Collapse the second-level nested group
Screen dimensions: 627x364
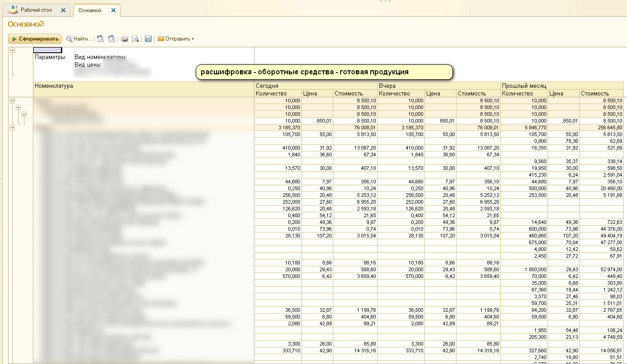(18, 108)
